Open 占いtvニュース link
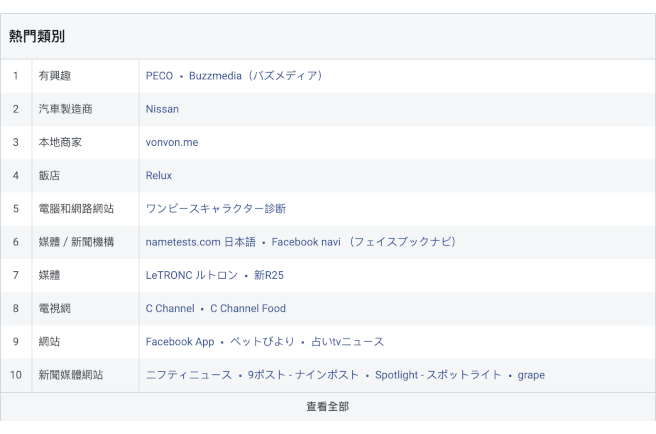 click(347, 342)
